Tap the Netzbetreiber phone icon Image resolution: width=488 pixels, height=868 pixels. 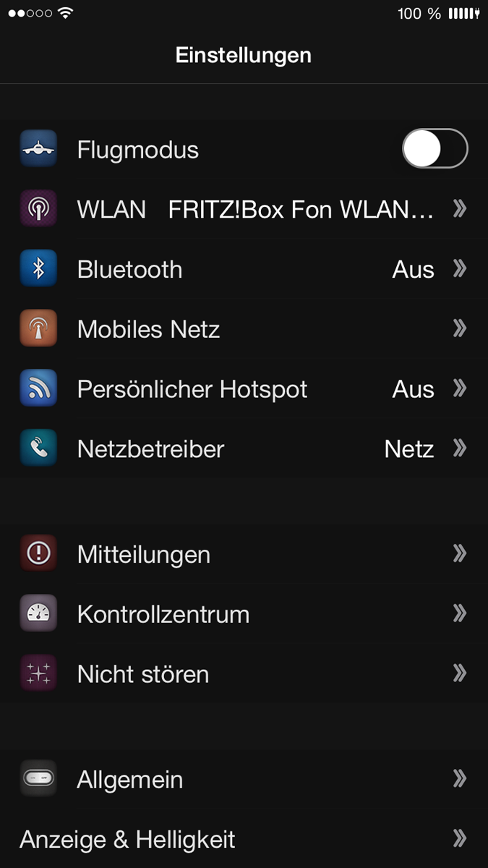point(38,449)
